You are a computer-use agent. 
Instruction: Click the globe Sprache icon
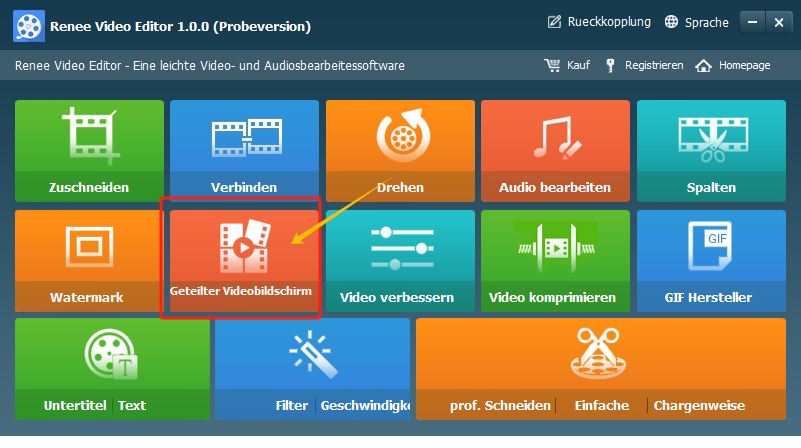[671, 22]
